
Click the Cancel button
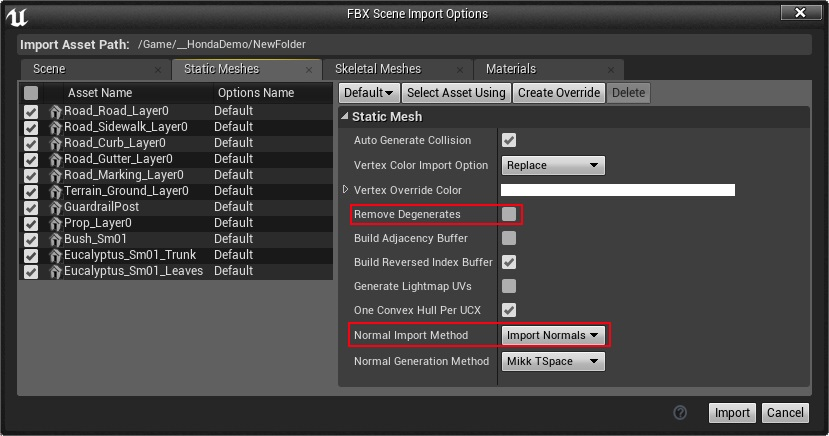pos(785,413)
